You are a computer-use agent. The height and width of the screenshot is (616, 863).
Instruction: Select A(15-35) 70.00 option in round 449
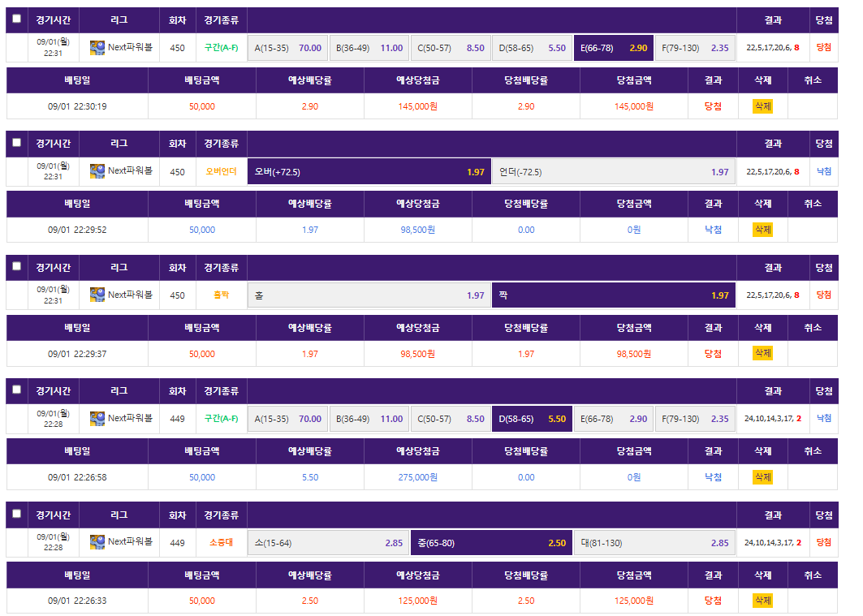tap(288, 419)
